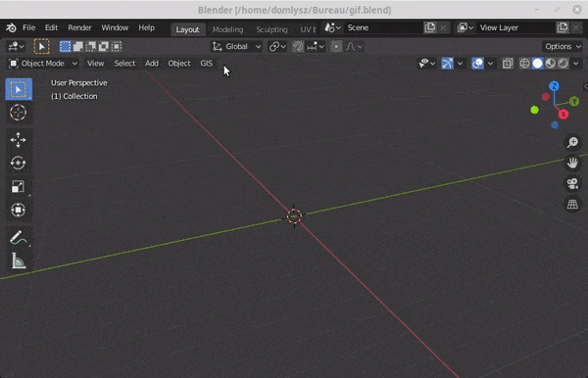Expand the overlays options arrow
The width and height of the screenshot is (588, 378).
490,64
